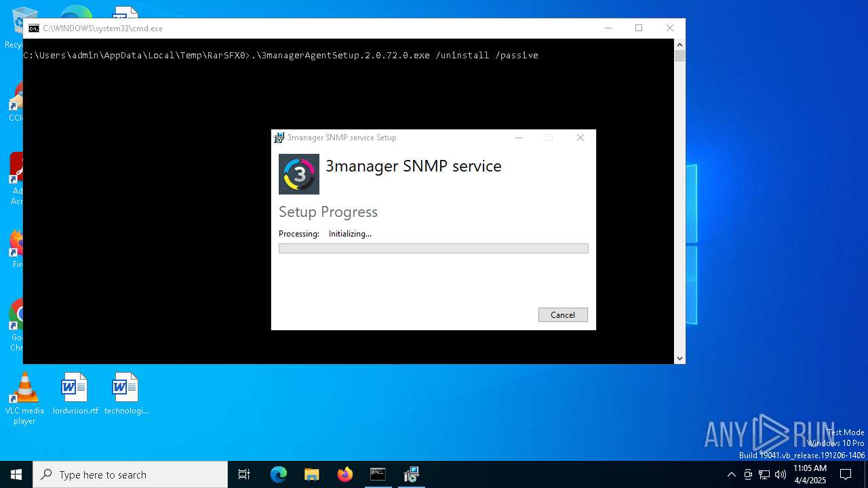Click the 3manager logo icon in setup dialog
Image resolution: width=868 pixels, height=488 pixels.
click(x=299, y=174)
